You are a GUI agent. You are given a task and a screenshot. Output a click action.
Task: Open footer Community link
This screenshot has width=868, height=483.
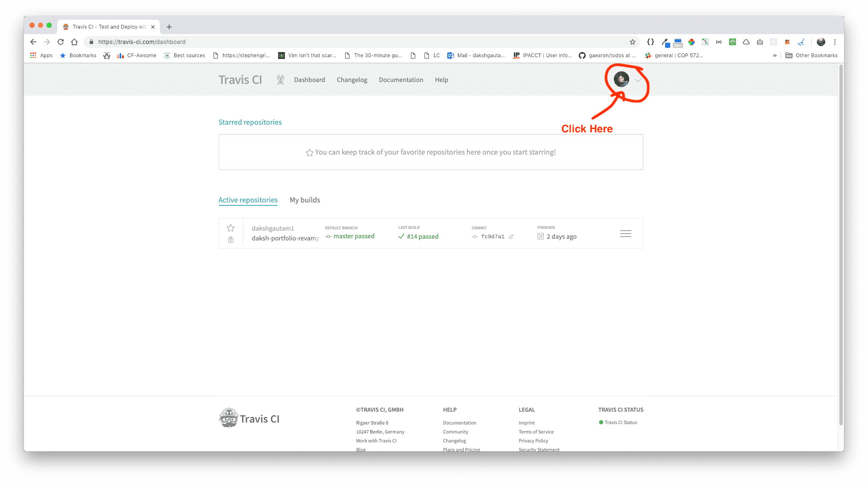pos(455,432)
